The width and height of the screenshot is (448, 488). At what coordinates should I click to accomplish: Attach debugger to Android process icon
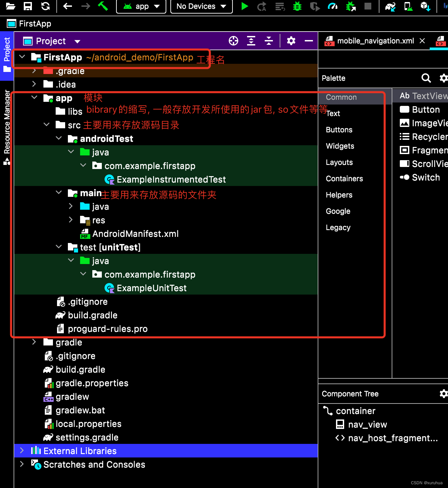351,6
